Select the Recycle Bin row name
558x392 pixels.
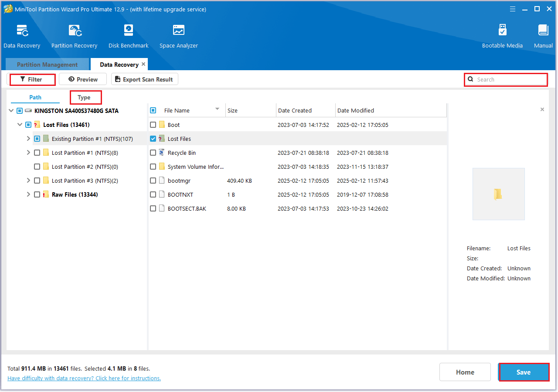(182, 153)
